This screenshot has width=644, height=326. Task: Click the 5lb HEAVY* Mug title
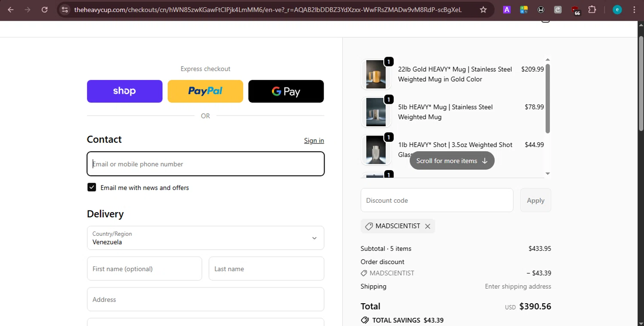445,112
